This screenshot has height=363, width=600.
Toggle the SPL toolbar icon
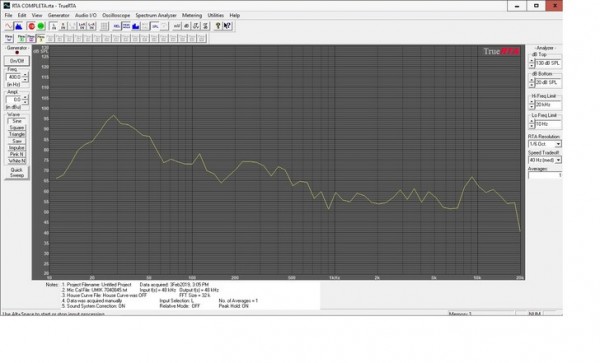click(x=155, y=26)
